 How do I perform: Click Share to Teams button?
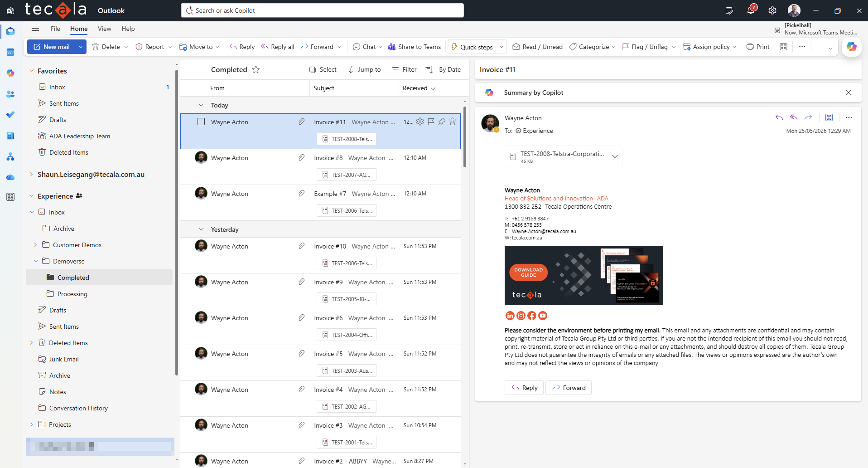coord(415,47)
